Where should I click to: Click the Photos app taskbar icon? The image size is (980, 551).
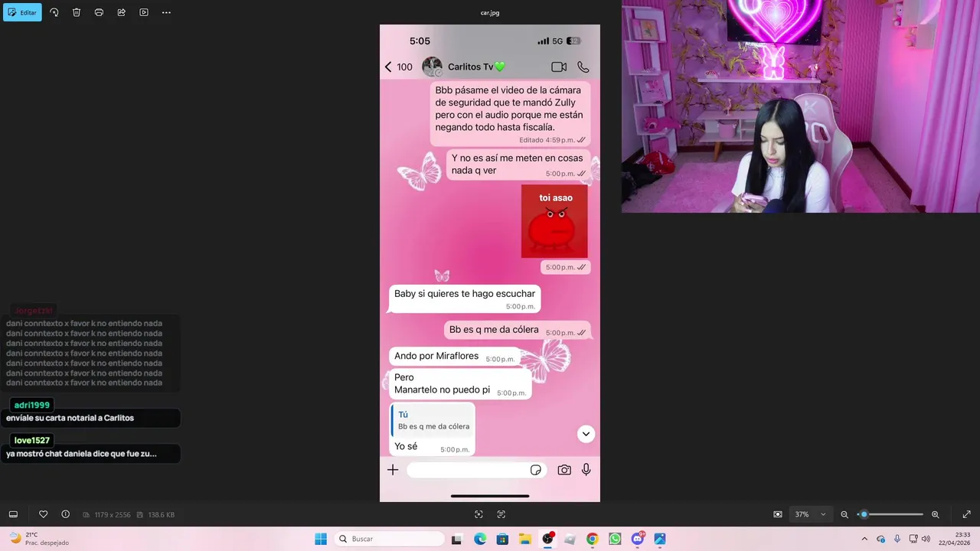[x=660, y=539]
